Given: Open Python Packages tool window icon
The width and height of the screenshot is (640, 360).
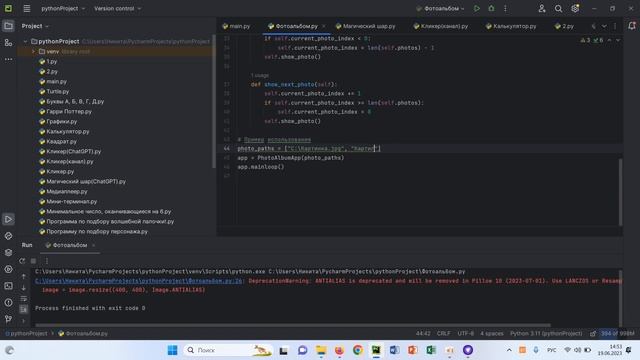Looking at the screenshot, I should (x=8, y=253).
